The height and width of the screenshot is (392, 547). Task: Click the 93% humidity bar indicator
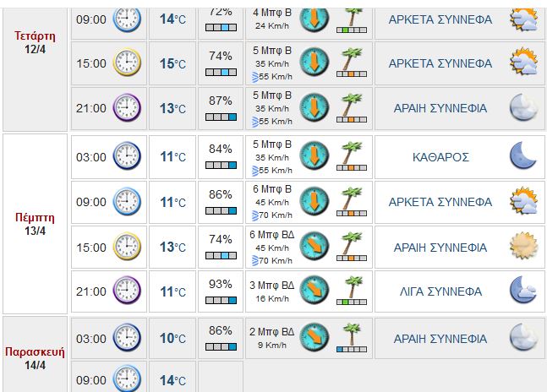pos(221,300)
